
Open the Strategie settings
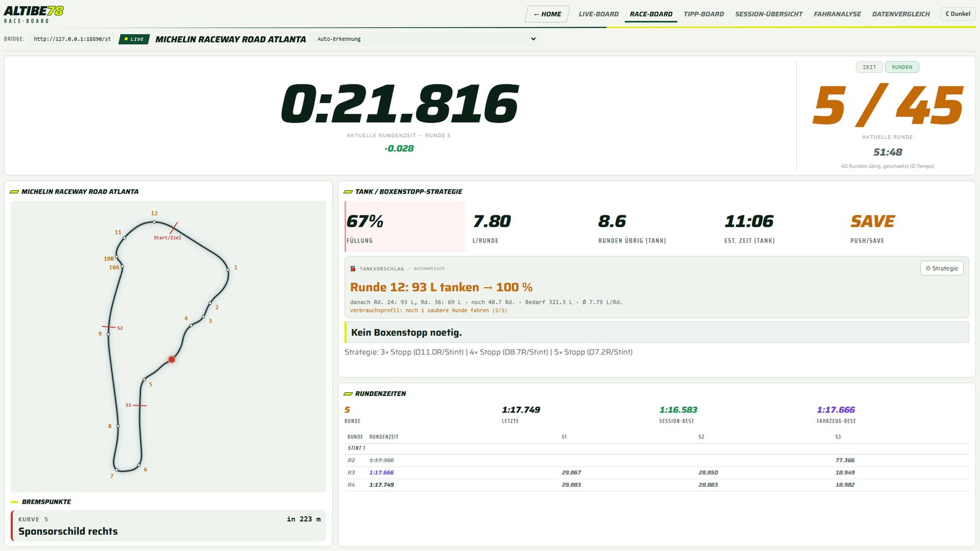click(x=941, y=268)
